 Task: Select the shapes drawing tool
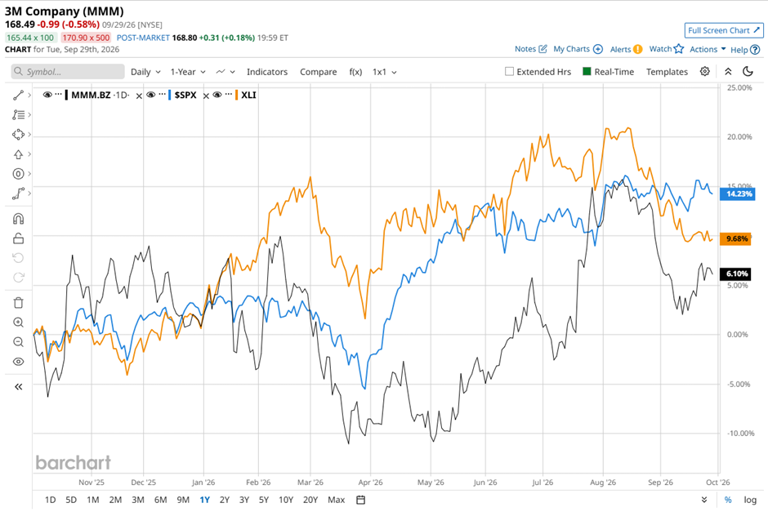coord(18,134)
